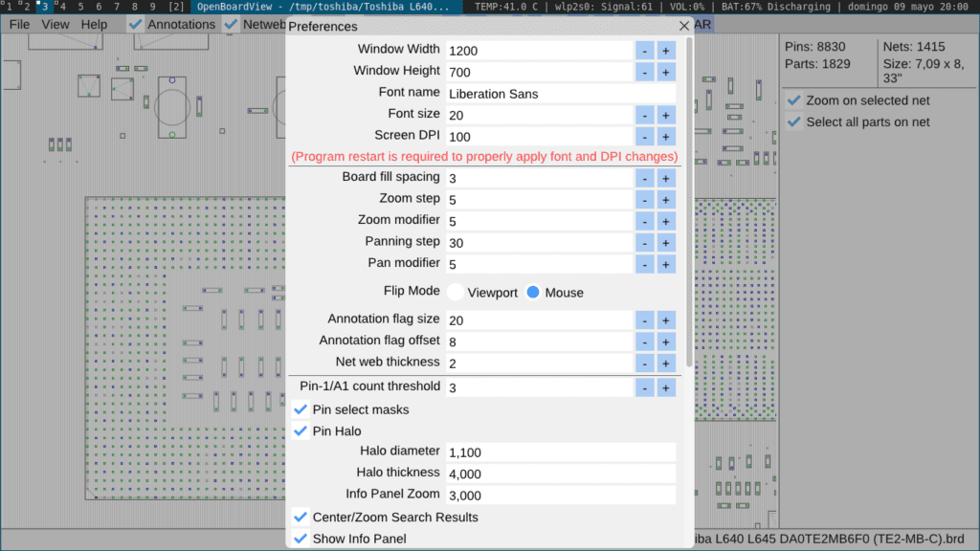Decrease Panning step value
This screenshot has height=551, width=980.
coord(644,243)
